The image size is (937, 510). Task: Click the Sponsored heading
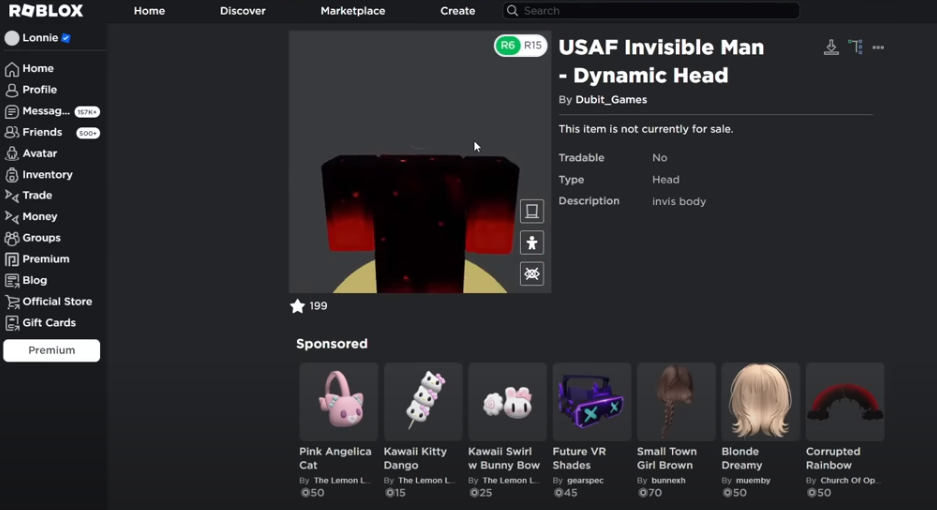[332, 344]
